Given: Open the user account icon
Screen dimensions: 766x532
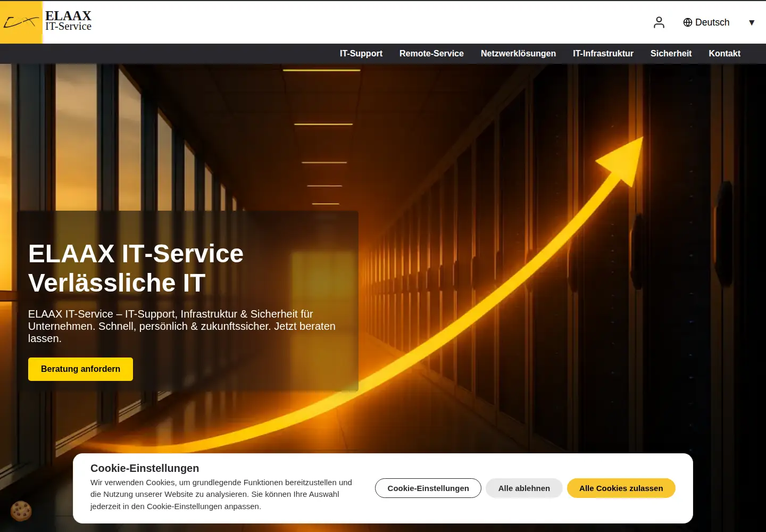Looking at the screenshot, I should pos(659,22).
